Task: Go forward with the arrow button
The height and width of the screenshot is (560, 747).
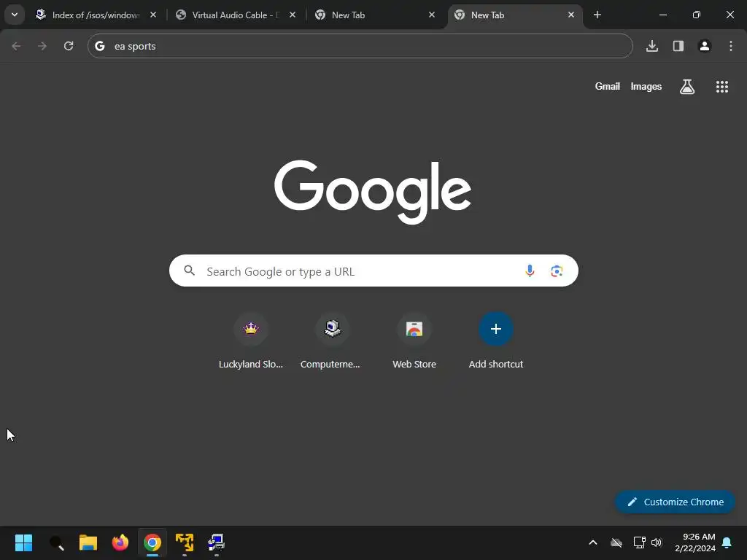Action: tap(42, 46)
